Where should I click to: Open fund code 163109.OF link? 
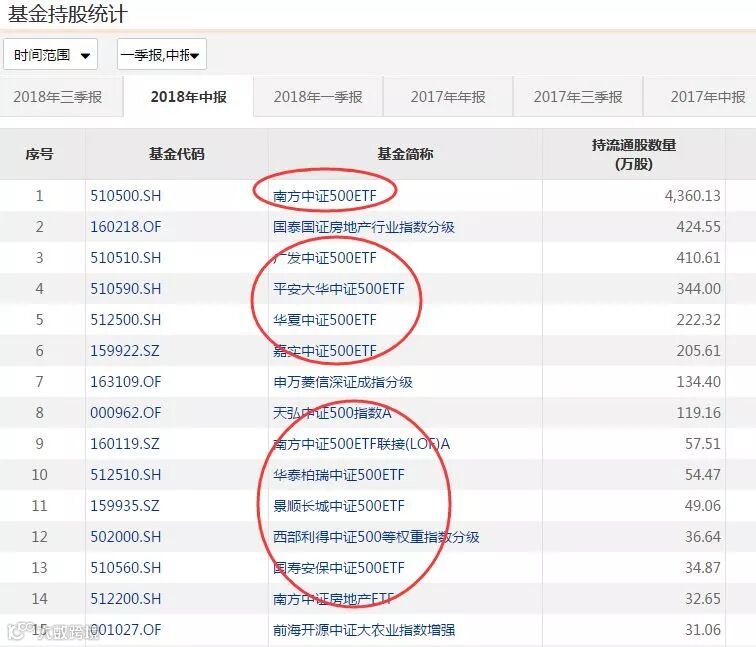[x=125, y=382]
